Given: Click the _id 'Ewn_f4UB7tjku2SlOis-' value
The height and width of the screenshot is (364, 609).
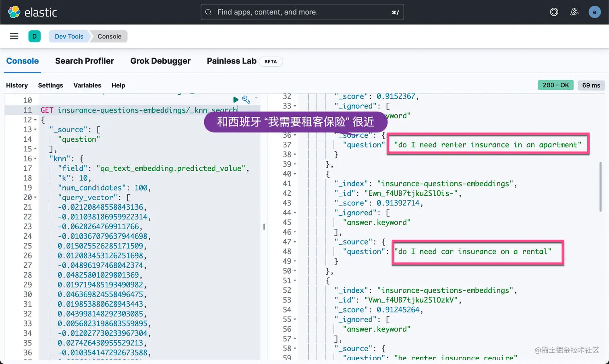Looking at the screenshot, I should tap(410, 193).
